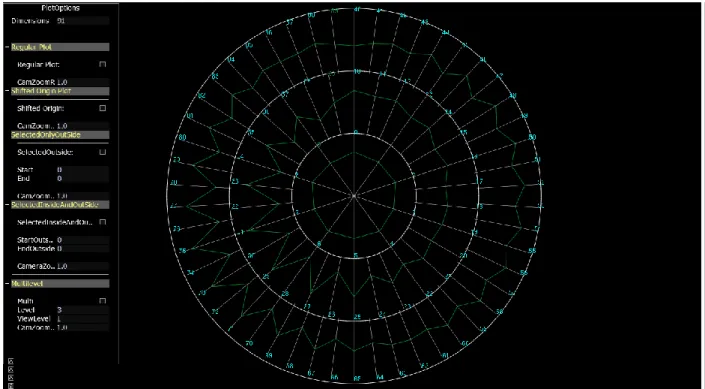Click the PlotOptions panel title

click(61, 8)
